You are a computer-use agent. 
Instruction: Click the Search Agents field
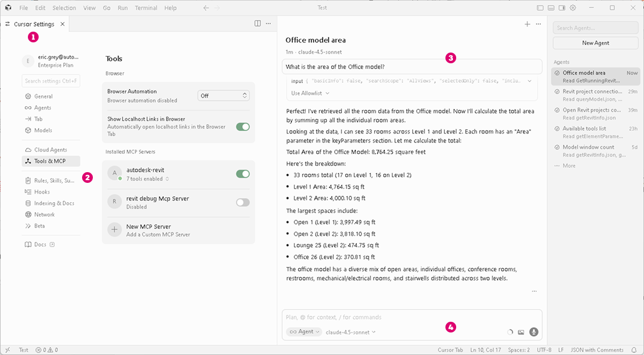point(596,28)
